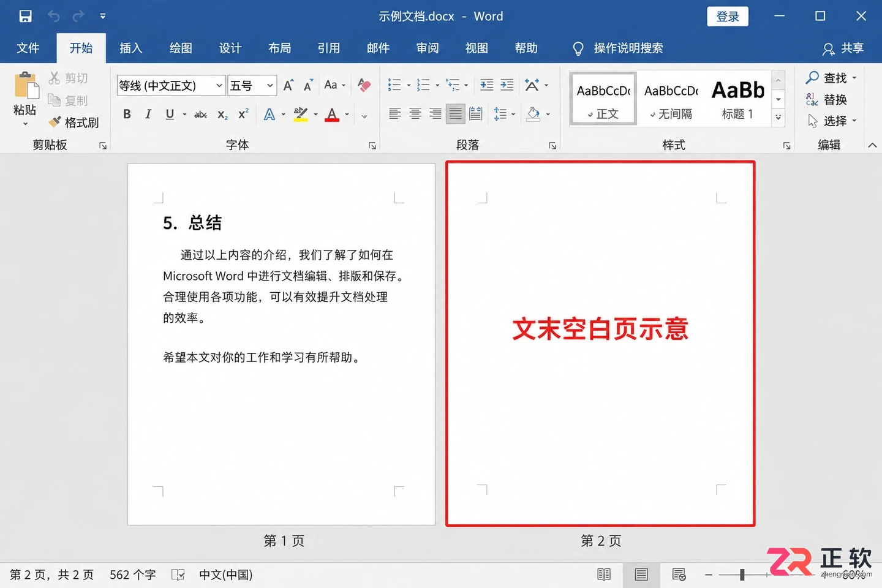This screenshot has height=588, width=882.
Task: Click the 共享 share button
Action: coord(843,48)
